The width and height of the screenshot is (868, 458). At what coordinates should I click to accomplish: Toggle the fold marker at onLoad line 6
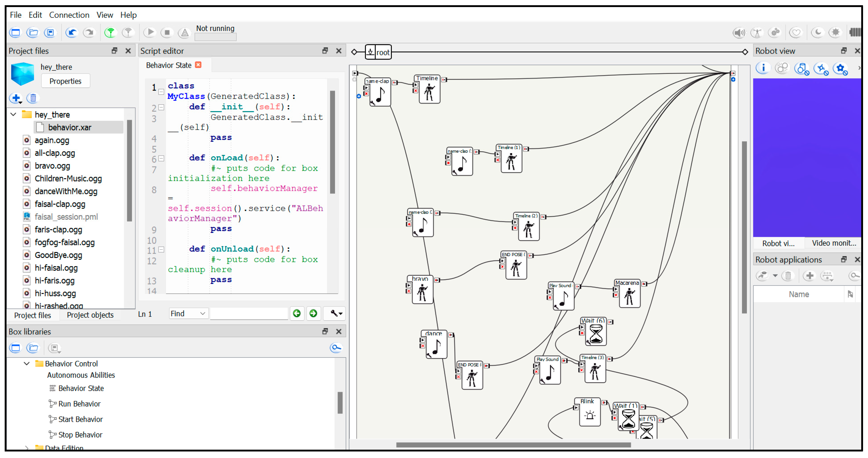162,159
